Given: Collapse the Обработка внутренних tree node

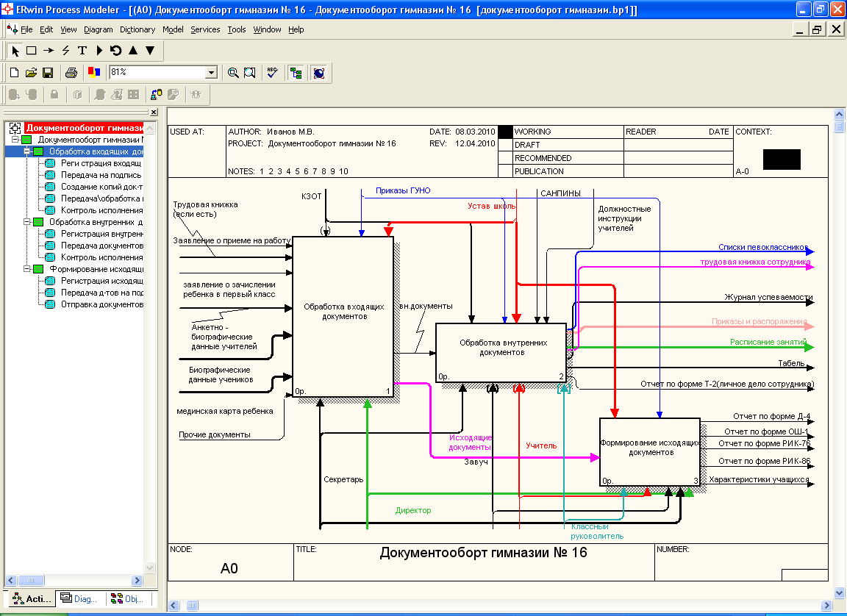Looking at the screenshot, I should 26,222.
